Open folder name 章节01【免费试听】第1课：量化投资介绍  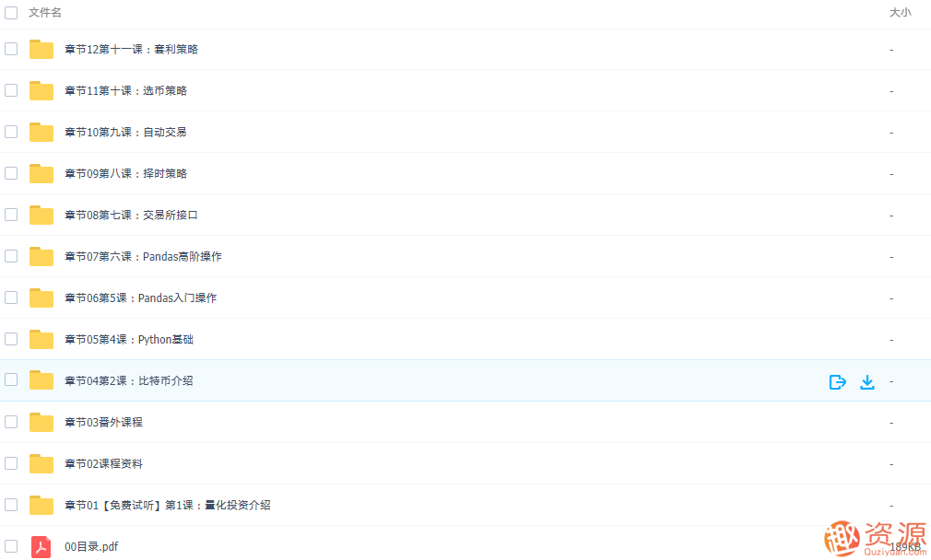click(168, 506)
